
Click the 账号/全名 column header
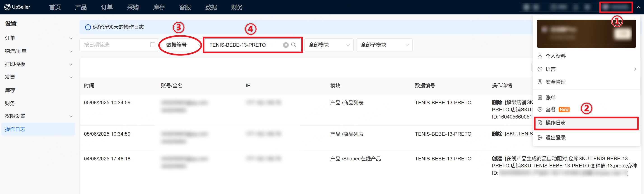[172, 86]
